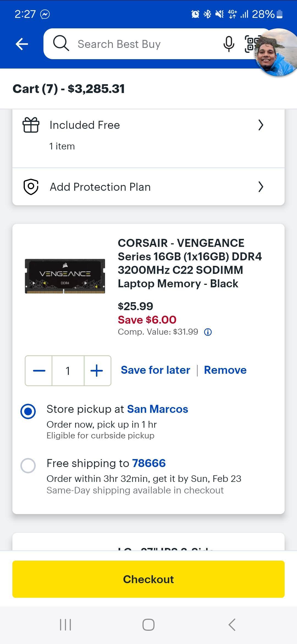
Task: Decrease Corsair memory quantity
Action: [x=39, y=371]
